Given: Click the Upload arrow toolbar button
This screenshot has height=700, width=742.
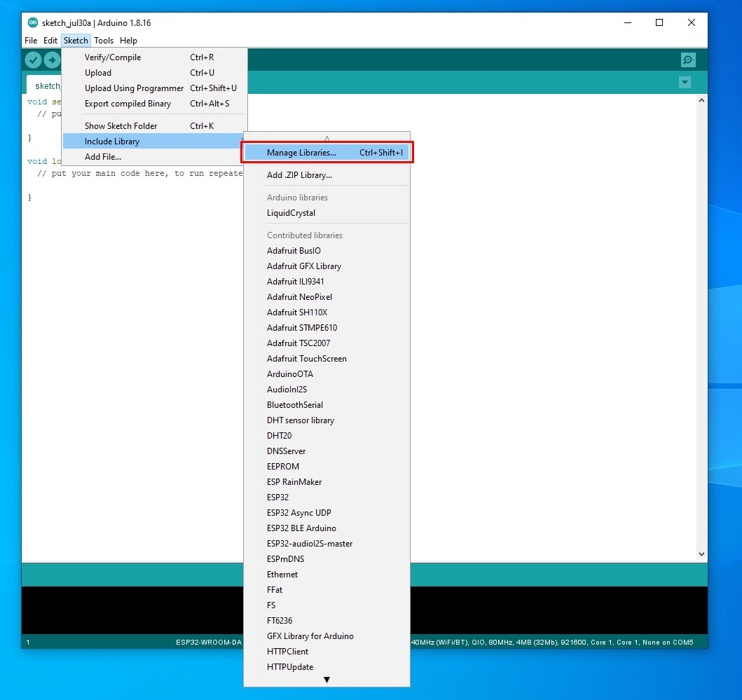Looking at the screenshot, I should click(53, 60).
